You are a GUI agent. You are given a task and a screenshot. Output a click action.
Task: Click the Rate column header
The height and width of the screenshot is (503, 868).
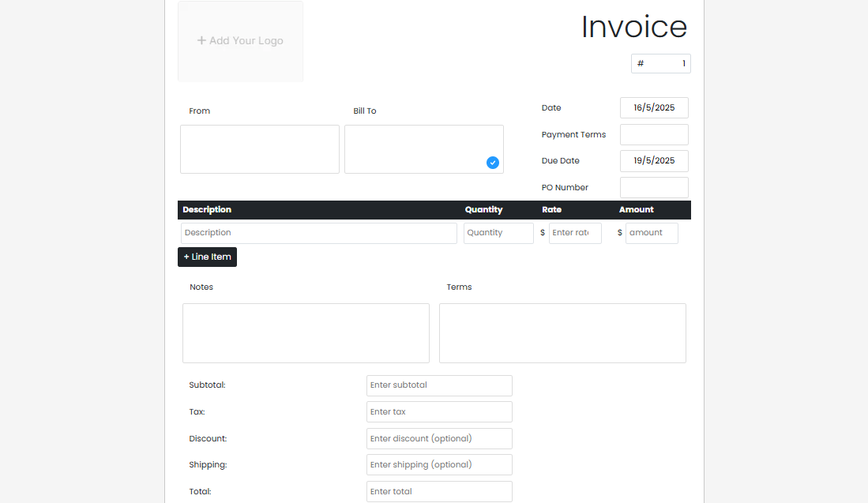tap(552, 210)
